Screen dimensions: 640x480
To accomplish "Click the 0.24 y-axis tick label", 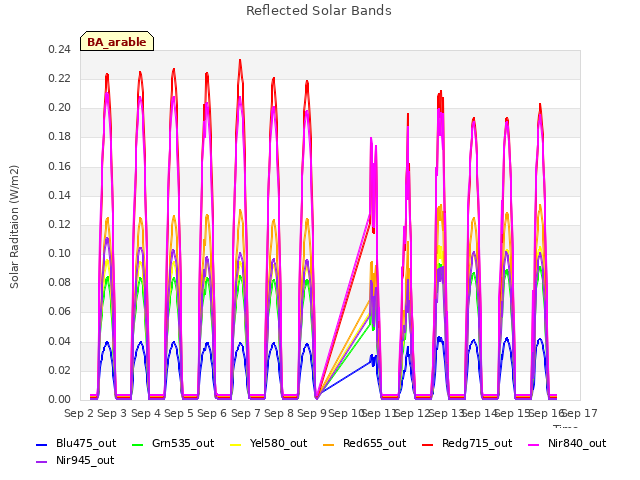I will 59,49.
